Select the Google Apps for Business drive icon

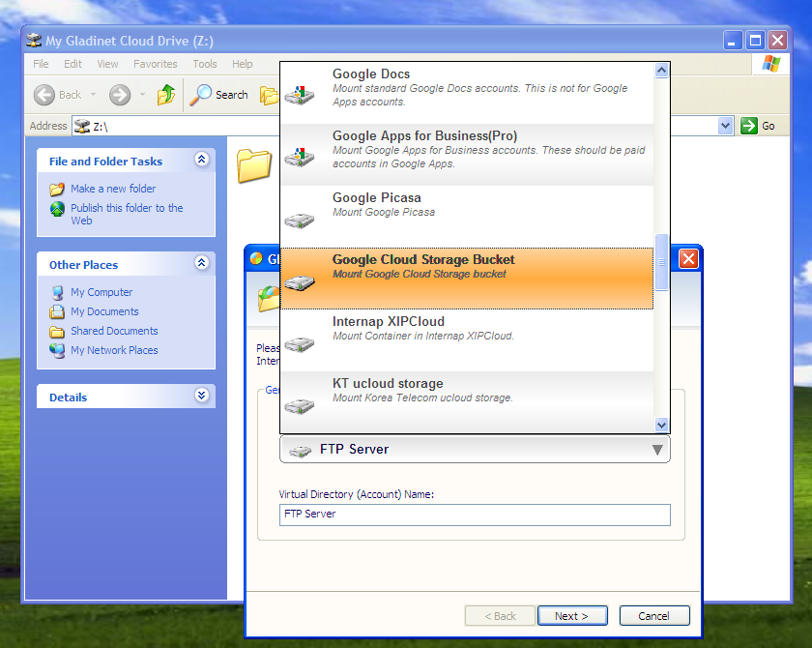pyautogui.click(x=300, y=157)
